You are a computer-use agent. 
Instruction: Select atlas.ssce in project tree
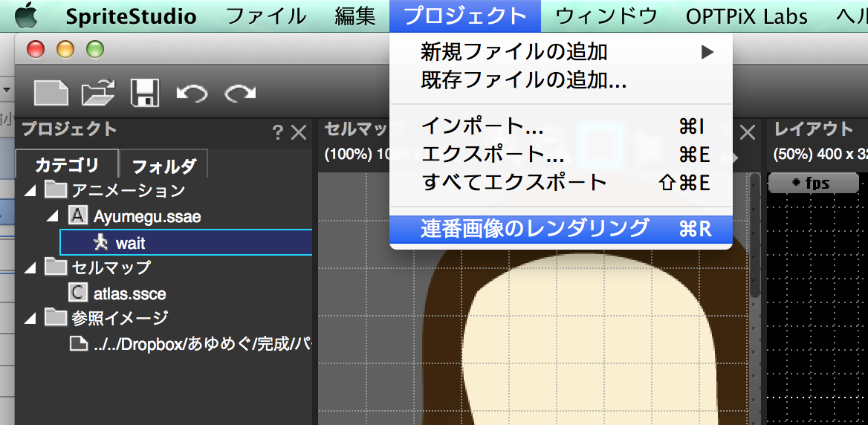tap(129, 293)
